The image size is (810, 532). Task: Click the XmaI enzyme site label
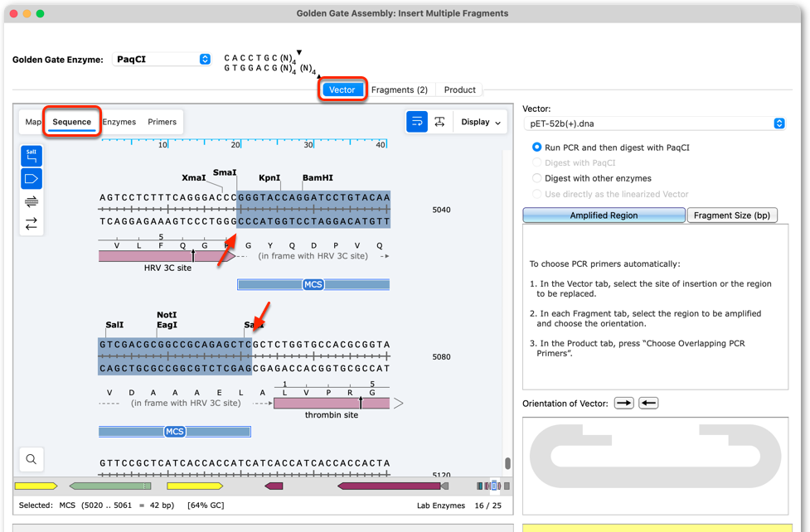194,177
